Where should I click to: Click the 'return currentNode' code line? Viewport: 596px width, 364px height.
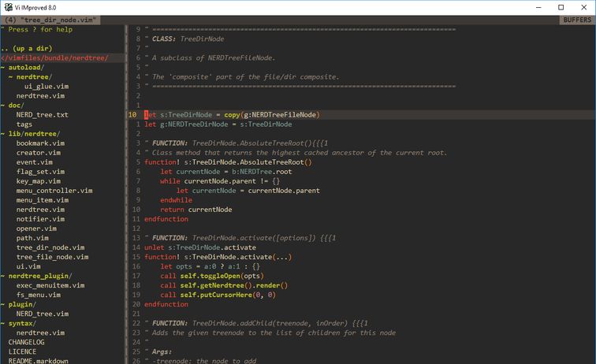(196, 210)
